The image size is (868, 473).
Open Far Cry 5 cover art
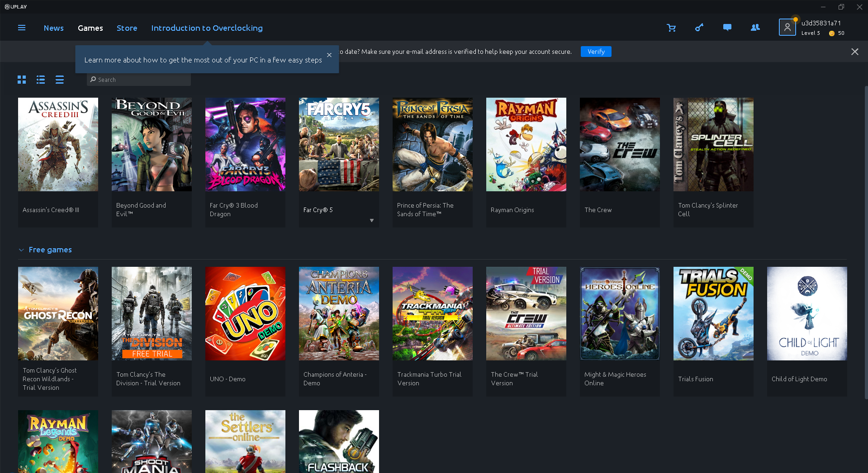tap(339, 144)
